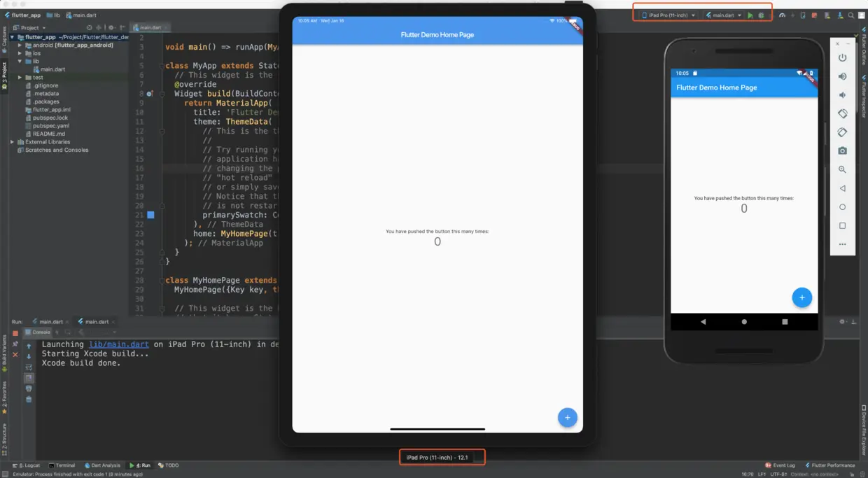
Task: Stop the running process with the red square
Action: (x=15, y=333)
